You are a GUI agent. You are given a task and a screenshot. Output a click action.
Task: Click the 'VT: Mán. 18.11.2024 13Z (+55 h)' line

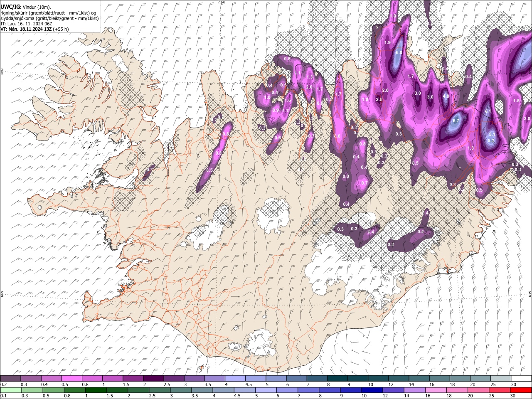pyautogui.click(x=34, y=29)
